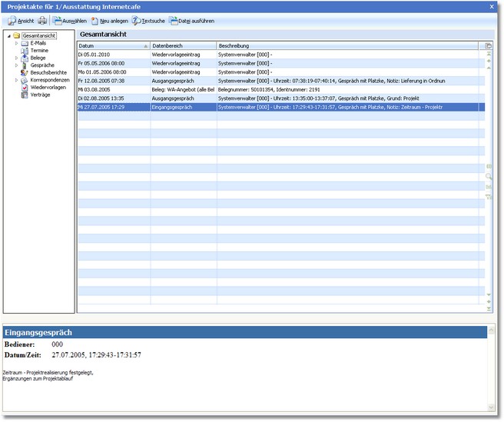This screenshot has height=422, width=504.
Task: Open the Verträge tree node
Action: tap(41, 94)
